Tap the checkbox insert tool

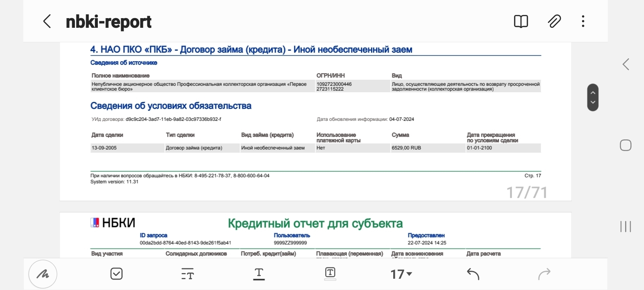point(116,274)
